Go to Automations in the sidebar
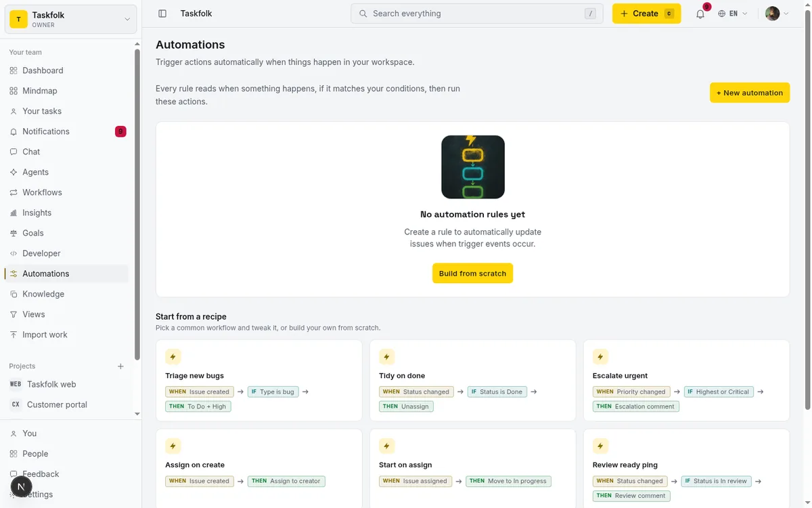Image resolution: width=812 pixels, height=508 pixels. pyautogui.click(x=66, y=274)
